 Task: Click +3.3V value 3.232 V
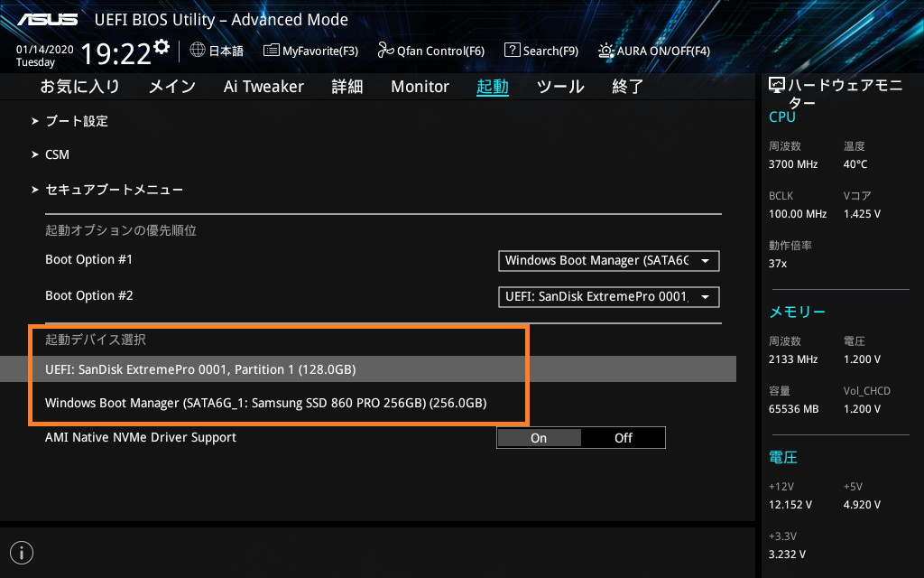tap(787, 554)
